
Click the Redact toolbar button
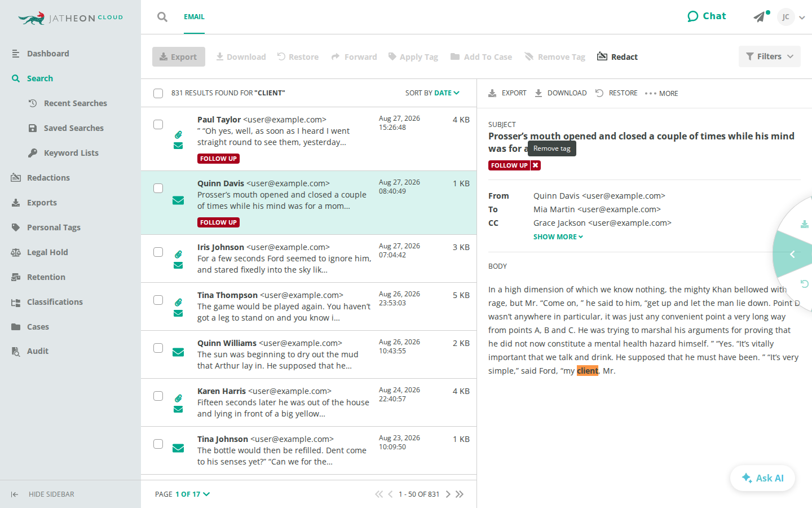click(x=617, y=57)
